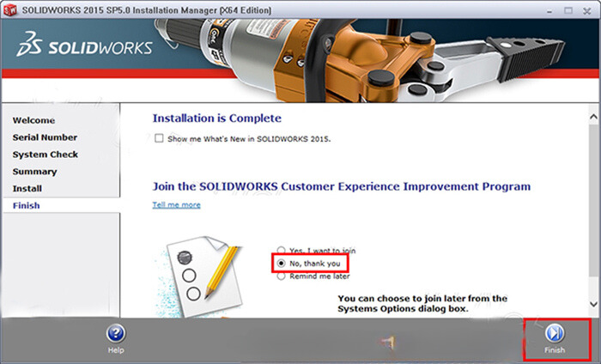Click the blue Help question mark icon
The image size is (601, 364).
click(116, 333)
